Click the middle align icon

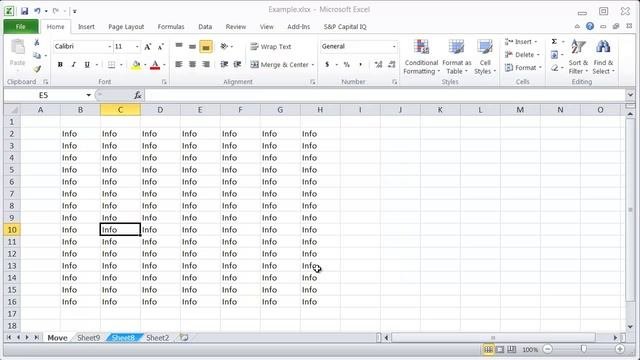pyautogui.click(x=192, y=47)
